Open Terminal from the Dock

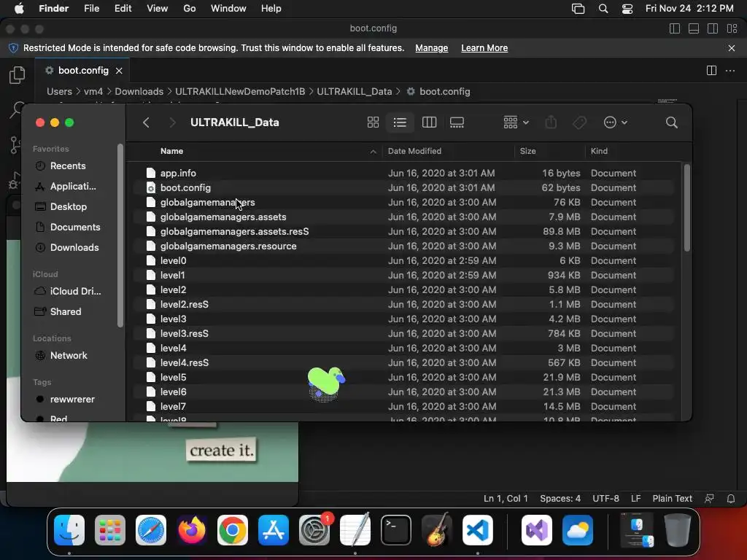coord(396,530)
